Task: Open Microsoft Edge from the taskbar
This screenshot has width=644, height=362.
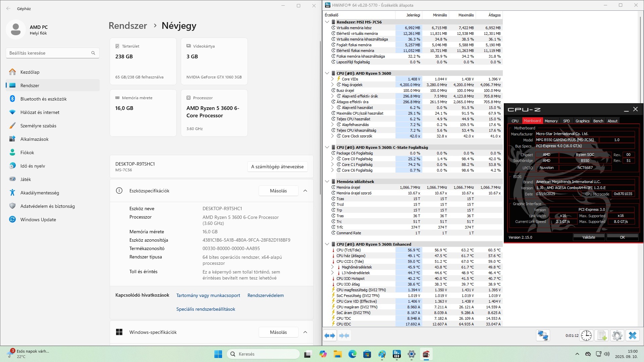Action: 352,354
